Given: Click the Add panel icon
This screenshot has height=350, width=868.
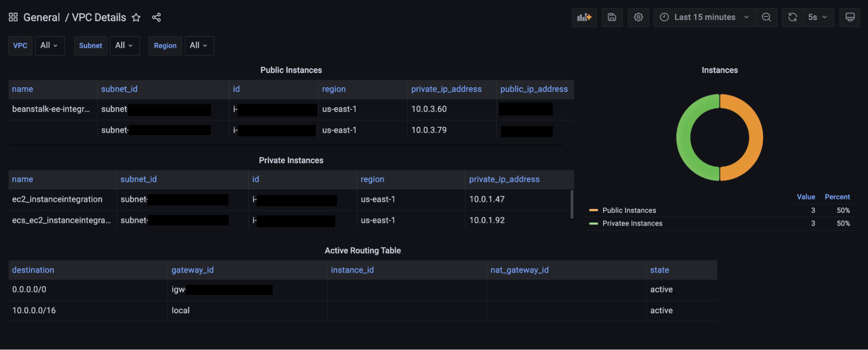Looking at the screenshot, I should click(x=584, y=17).
